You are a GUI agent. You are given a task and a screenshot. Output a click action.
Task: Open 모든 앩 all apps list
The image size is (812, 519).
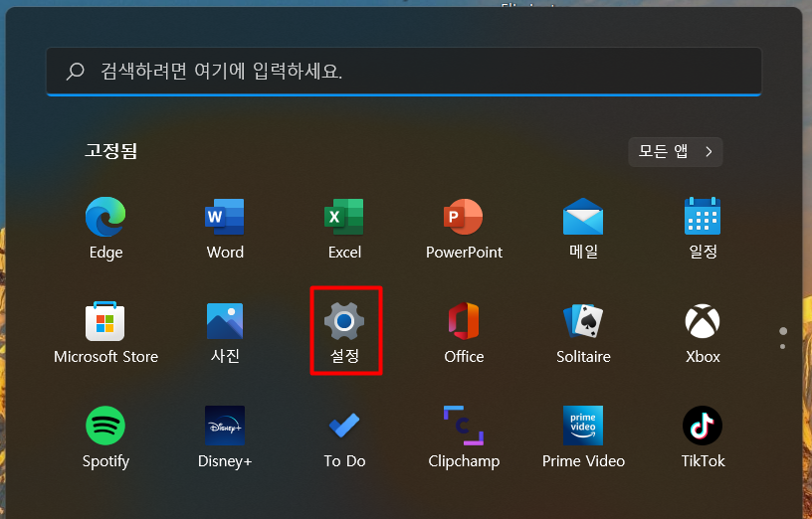(x=676, y=151)
